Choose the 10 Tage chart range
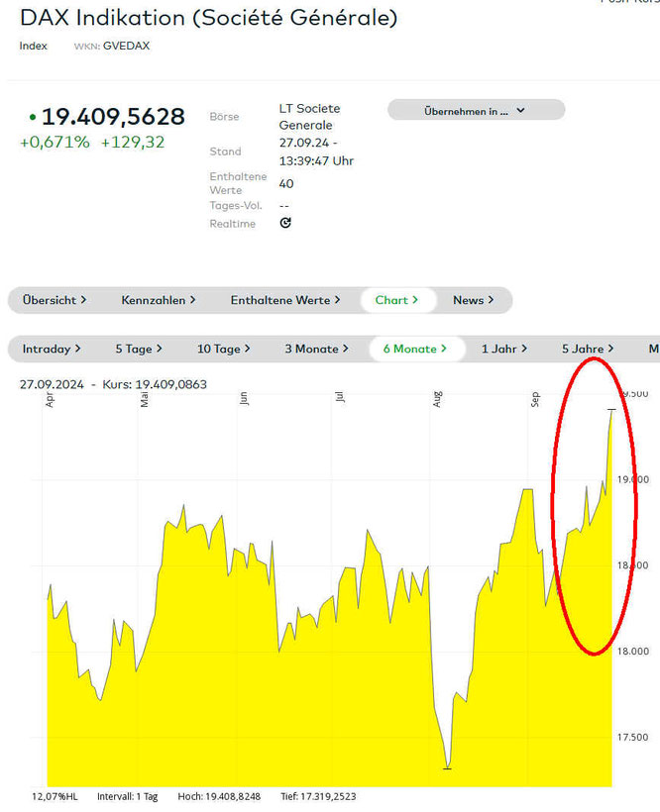660x812 pixels. [223, 349]
